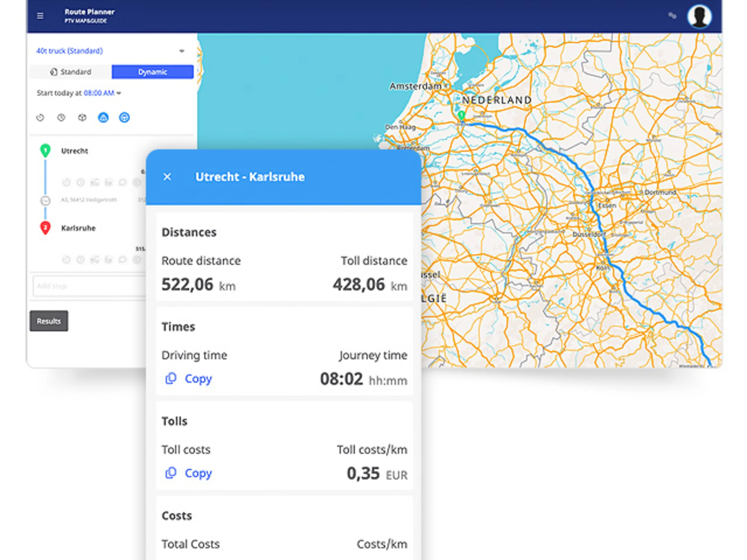This screenshot has height=560, width=747.
Task: Click the vehicle icon in the Utrecht row
Action: pos(95,183)
